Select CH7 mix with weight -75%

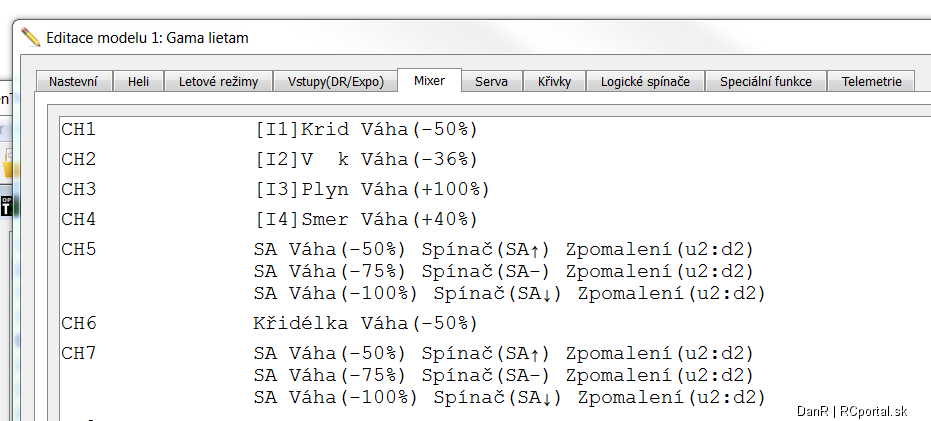pyautogui.click(x=504, y=375)
